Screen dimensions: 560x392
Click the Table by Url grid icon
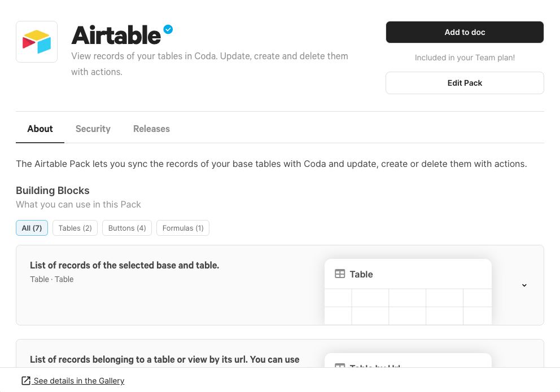click(x=340, y=365)
